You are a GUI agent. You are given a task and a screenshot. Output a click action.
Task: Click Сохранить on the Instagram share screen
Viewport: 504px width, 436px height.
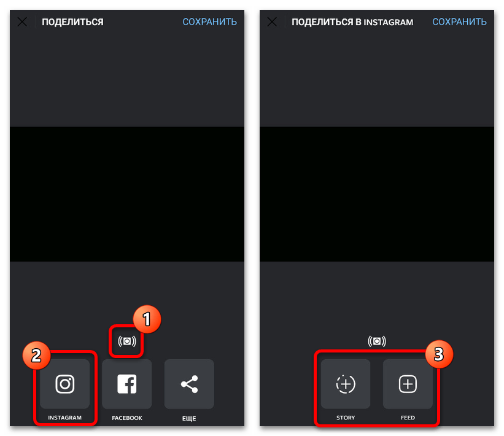459,22
